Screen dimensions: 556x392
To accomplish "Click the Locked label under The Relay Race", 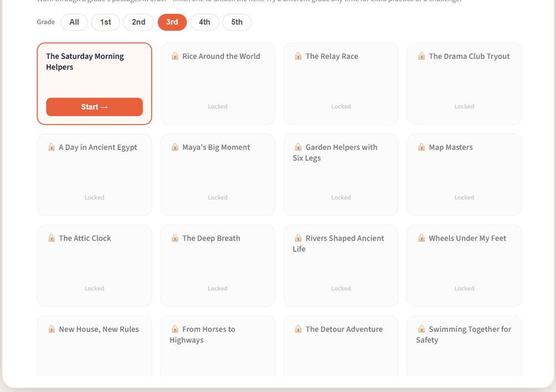I will (x=341, y=106).
